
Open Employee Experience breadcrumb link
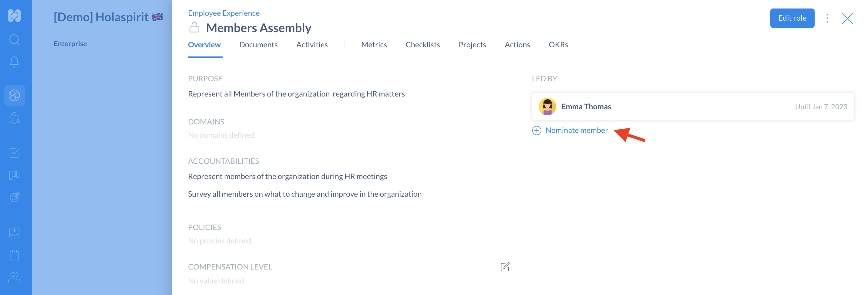point(224,13)
